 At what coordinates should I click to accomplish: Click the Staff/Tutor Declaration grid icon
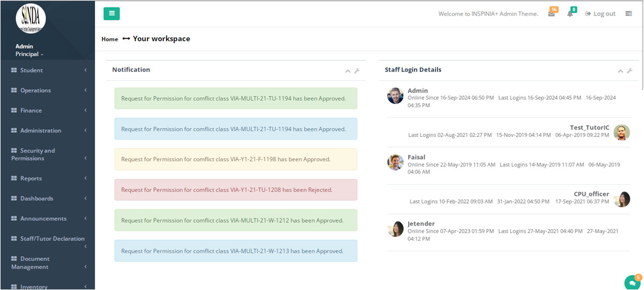(x=14, y=238)
